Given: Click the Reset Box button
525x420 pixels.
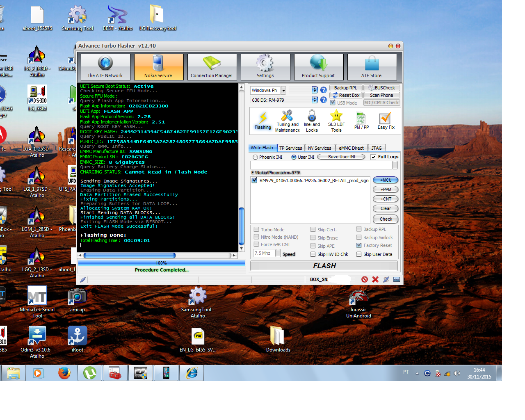Looking at the screenshot, I should [x=346, y=95].
